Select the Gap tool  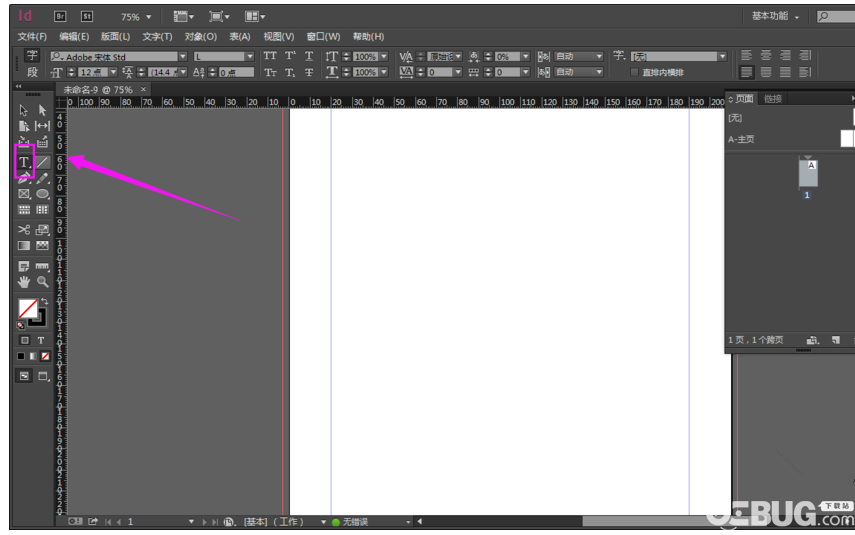(x=43, y=126)
